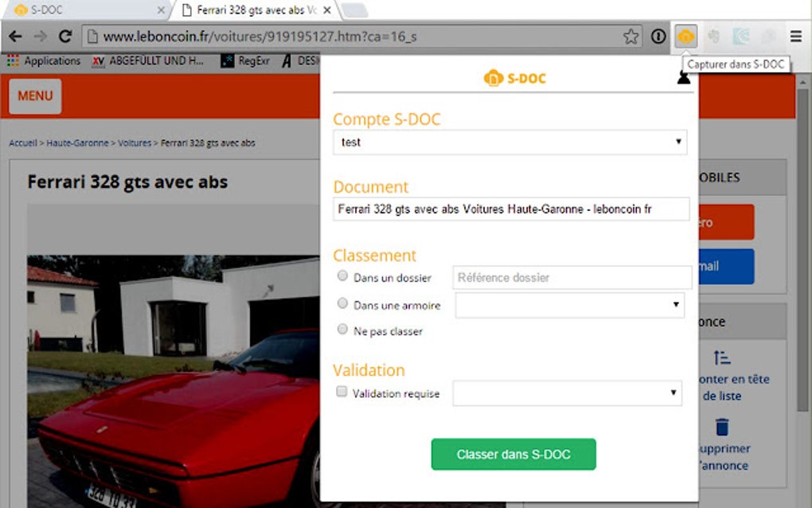This screenshot has width=812, height=508.
Task: Click the trash icon to delete the listing
Action: coord(722,427)
